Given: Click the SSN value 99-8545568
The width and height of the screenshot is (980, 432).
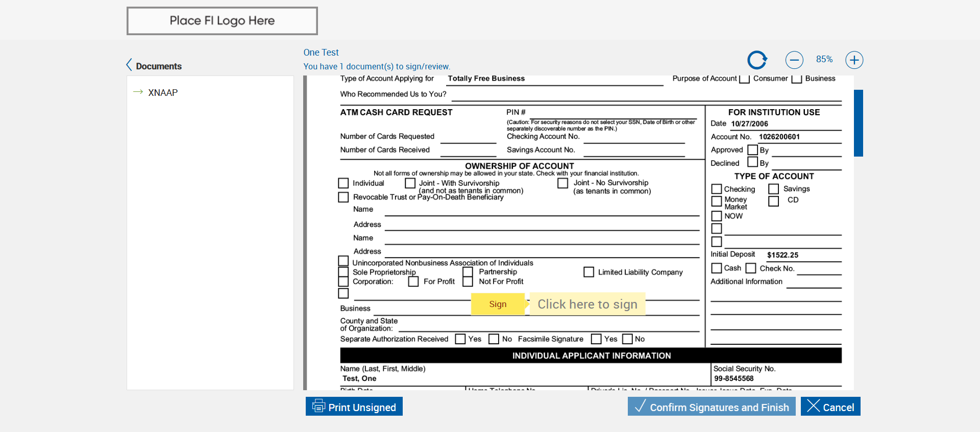Looking at the screenshot, I should coord(734,378).
